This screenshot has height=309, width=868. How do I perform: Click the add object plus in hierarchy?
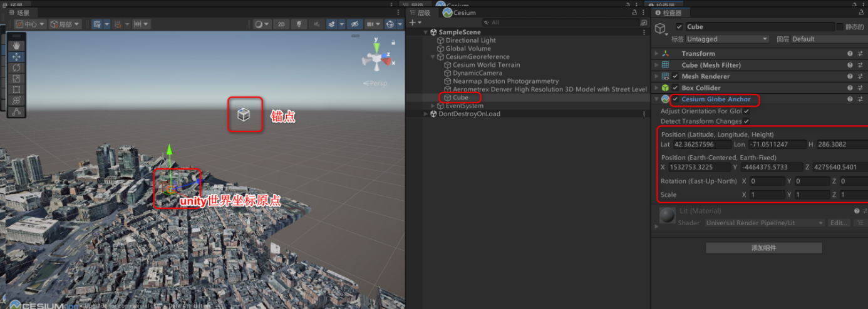(x=412, y=23)
